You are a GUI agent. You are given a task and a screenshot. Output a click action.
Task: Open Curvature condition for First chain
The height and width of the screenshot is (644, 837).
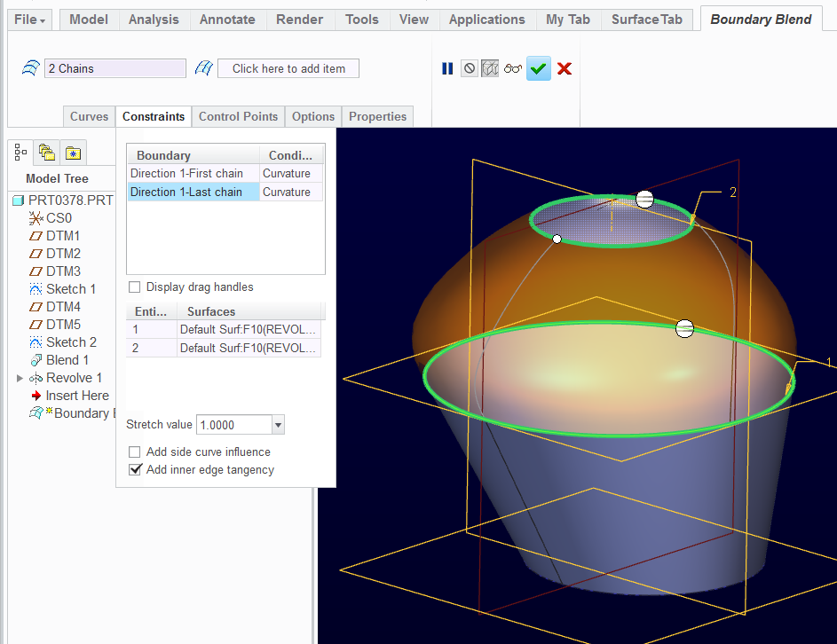tap(291, 173)
